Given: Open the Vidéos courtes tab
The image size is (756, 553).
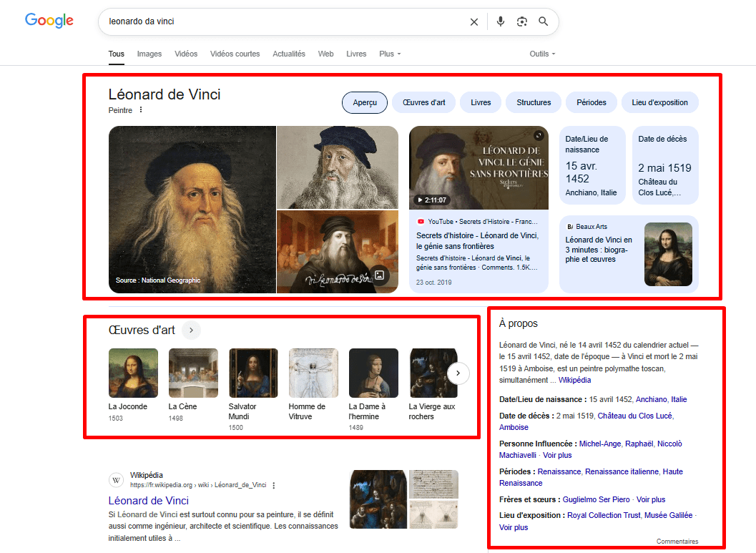Looking at the screenshot, I should point(235,54).
